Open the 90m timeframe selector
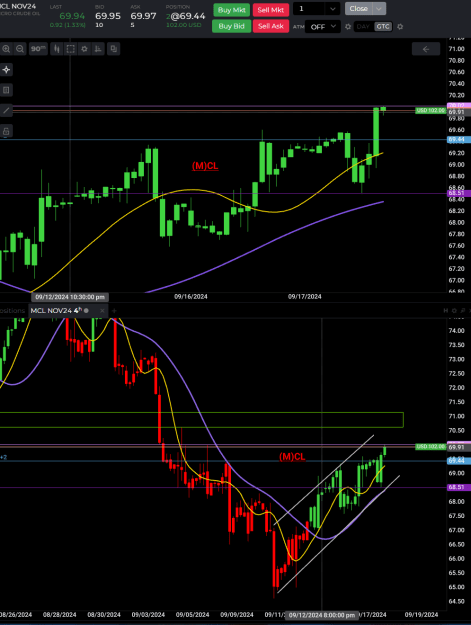 (38, 49)
